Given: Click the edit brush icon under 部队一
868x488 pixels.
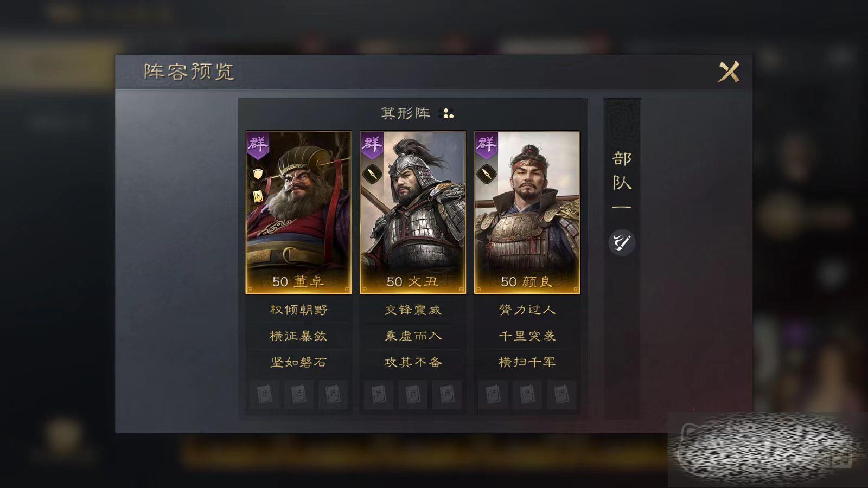Looking at the screenshot, I should [x=622, y=242].
